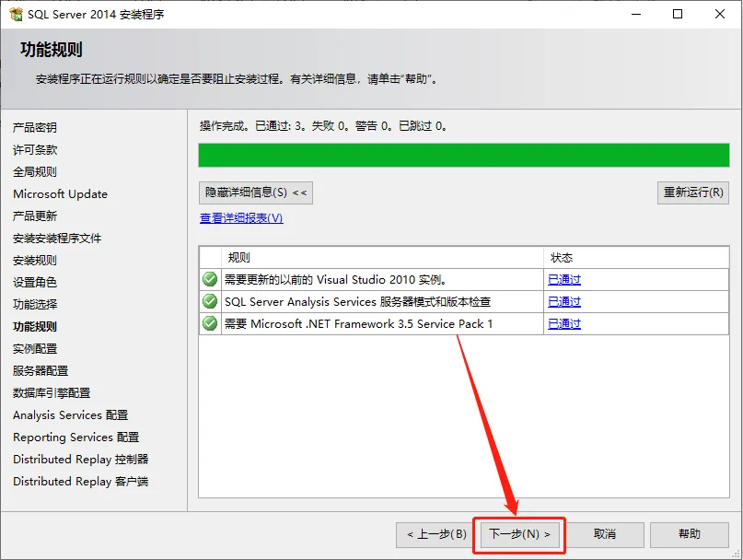The height and width of the screenshot is (560, 743).
Task: Click the SQL Server installer title bar icon
Action: click(16, 14)
